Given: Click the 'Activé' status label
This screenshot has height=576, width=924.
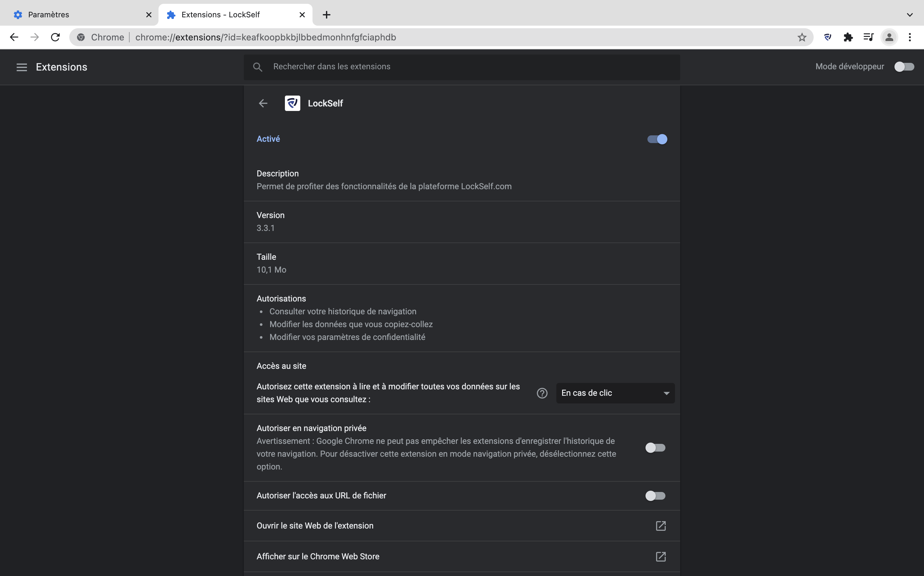Looking at the screenshot, I should coord(268,139).
